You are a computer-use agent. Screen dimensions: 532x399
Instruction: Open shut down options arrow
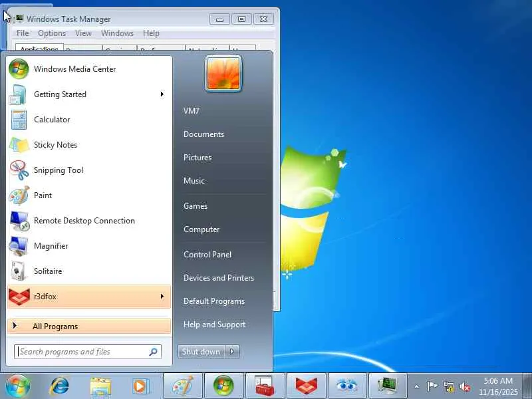pos(232,352)
